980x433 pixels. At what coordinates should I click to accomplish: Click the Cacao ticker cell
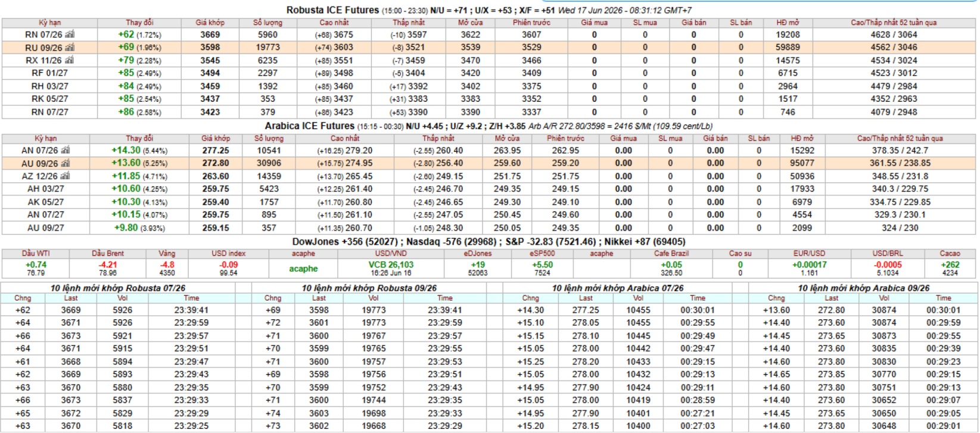(x=950, y=263)
